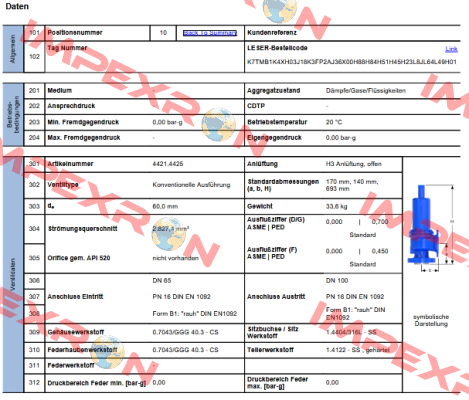Click the globe icon at page top

coord(279,10)
